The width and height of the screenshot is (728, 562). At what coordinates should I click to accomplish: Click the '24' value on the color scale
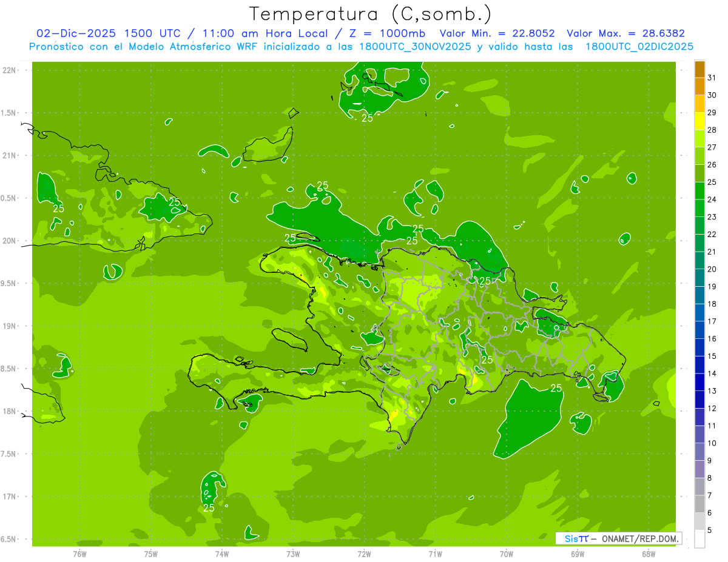point(712,199)
